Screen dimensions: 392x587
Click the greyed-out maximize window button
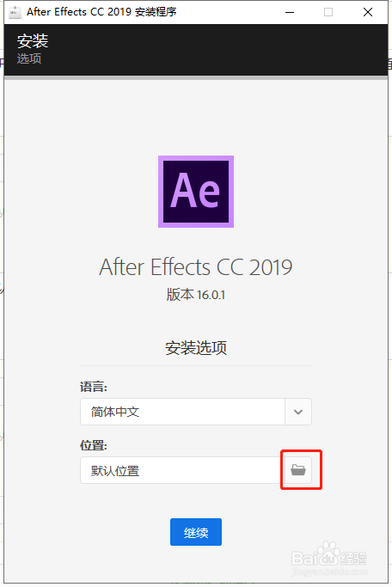(x=328, y=12)
